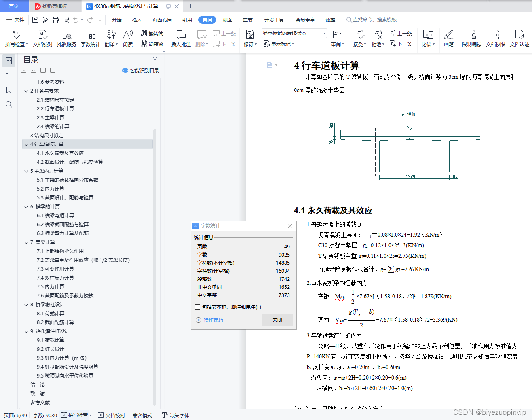532x420 pixels.
Task: Collapse the 7 盖梁计算 tree node
Action: click(x=26, y=242)
